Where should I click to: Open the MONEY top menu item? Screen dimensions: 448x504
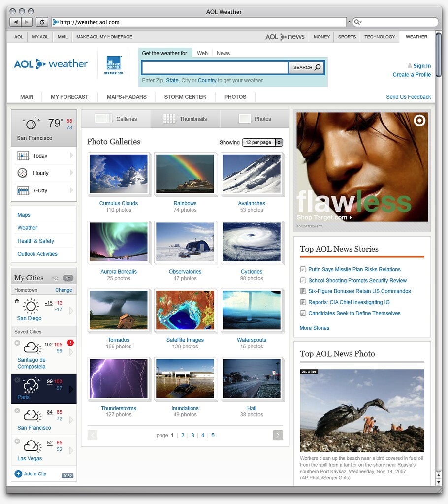click(321, 37)
